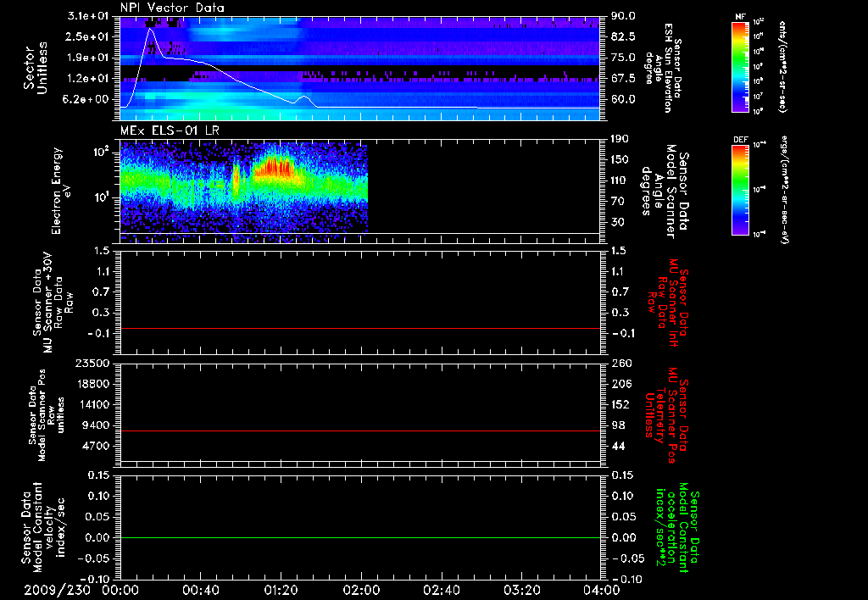Click the 60.0 elevation angle tick
This screenshot has height=600, width=868.
coord(623,99)
